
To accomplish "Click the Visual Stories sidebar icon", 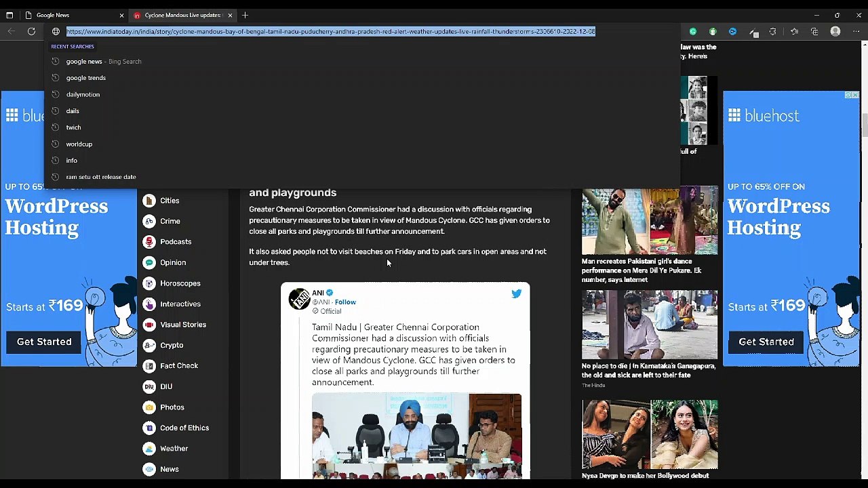I will 149,325.
